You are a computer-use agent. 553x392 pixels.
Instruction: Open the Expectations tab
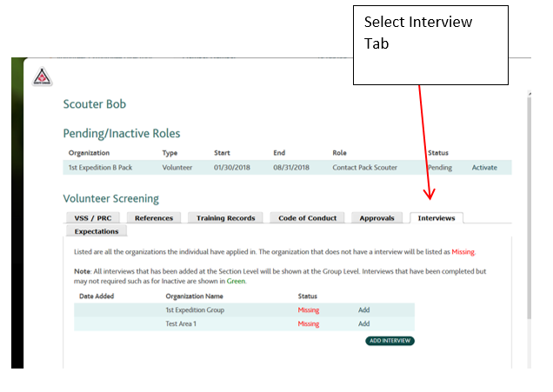97,231
